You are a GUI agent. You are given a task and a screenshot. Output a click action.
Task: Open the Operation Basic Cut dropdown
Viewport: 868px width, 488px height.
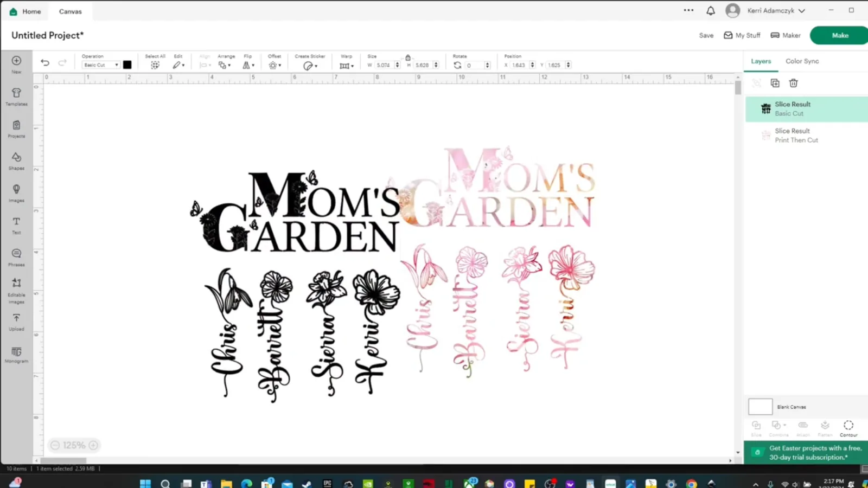pyautogui.click(x=100, y=65)
